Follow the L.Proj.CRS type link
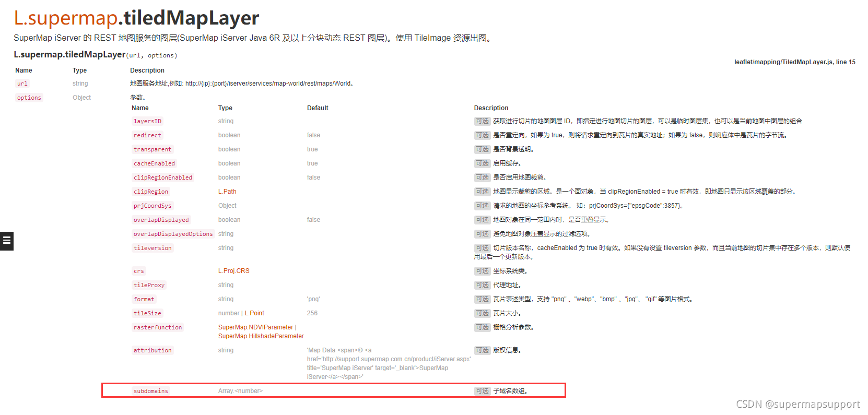The height and width of the screenshot is (415, 868). [x=234, y=271]
